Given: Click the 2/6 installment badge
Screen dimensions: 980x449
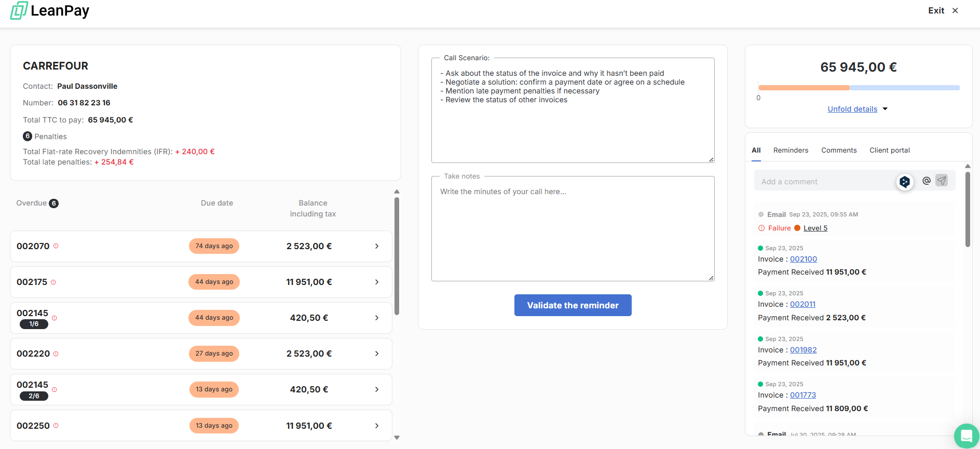Looking at the screenshot, I should pos(34,396).
